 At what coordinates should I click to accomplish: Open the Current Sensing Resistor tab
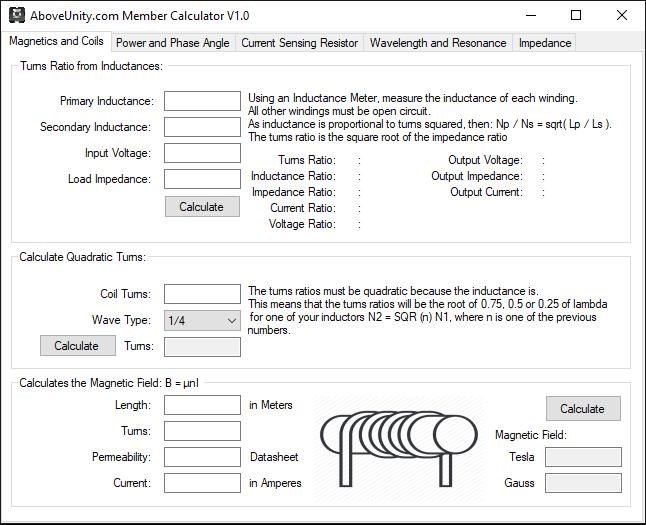click(300, 43)
